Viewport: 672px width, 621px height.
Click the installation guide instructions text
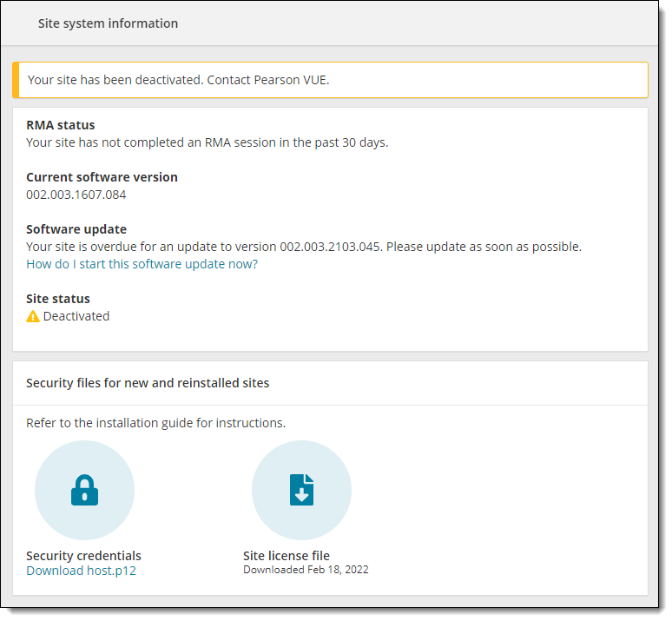click(155, 423)
